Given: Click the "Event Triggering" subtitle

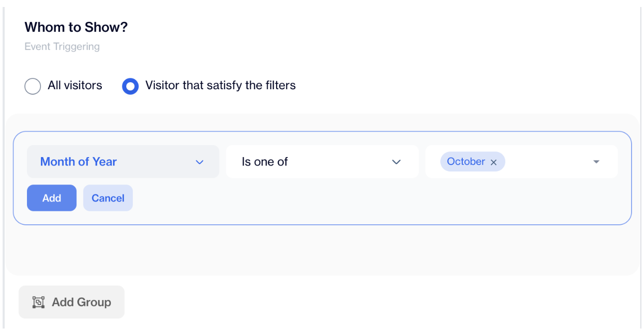Looking at the screenshot, I should coord(62,46).
